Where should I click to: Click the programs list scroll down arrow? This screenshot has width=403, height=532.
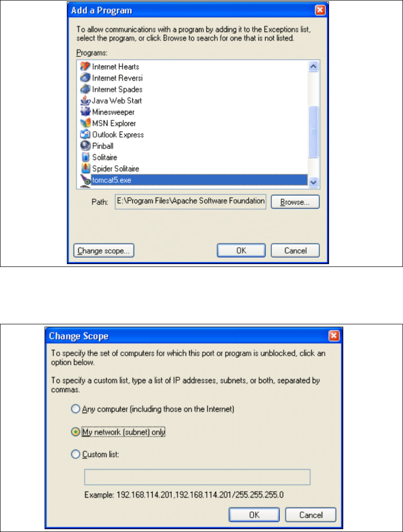click(x=313, y=182)
